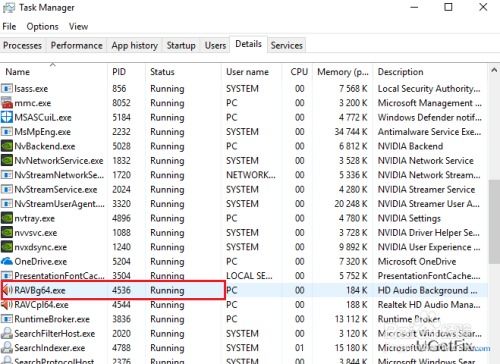
Task: Sort by the Memory column header
Action: [343, 72]
